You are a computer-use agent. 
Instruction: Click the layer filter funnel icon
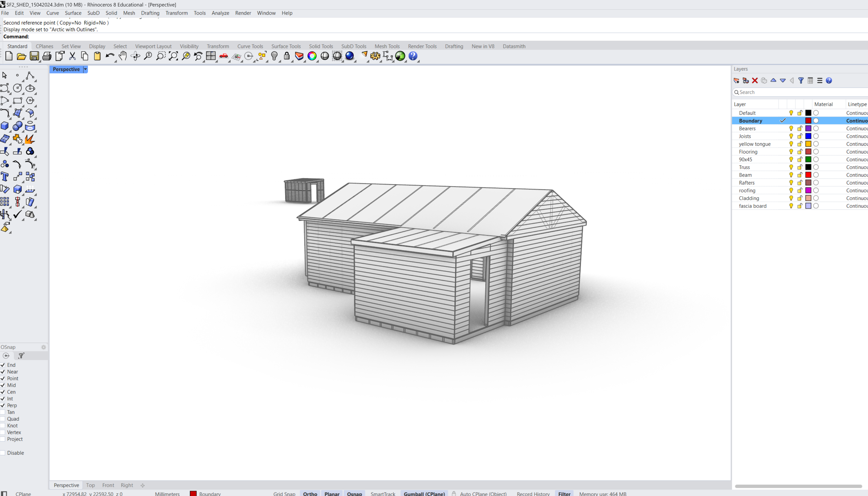[801, 81]
